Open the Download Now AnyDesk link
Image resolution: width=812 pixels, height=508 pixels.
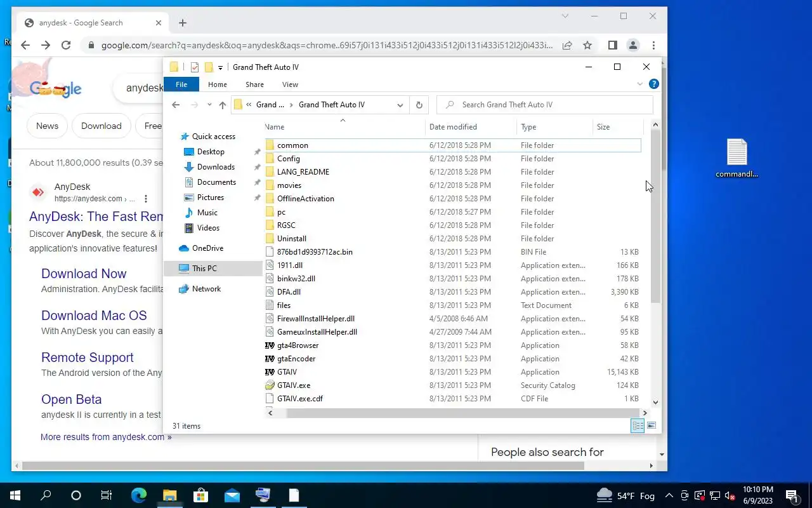pyautogui.click(x=84, y=274)
